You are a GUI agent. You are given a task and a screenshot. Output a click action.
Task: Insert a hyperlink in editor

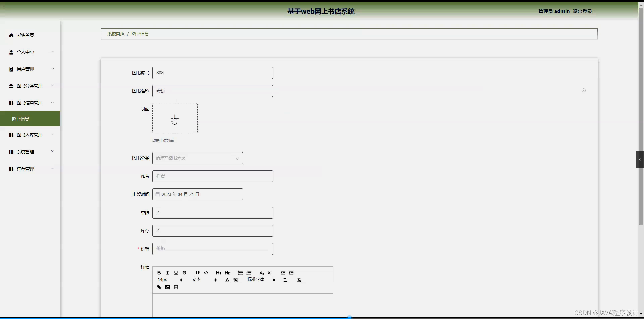click(x=159, y=287)
